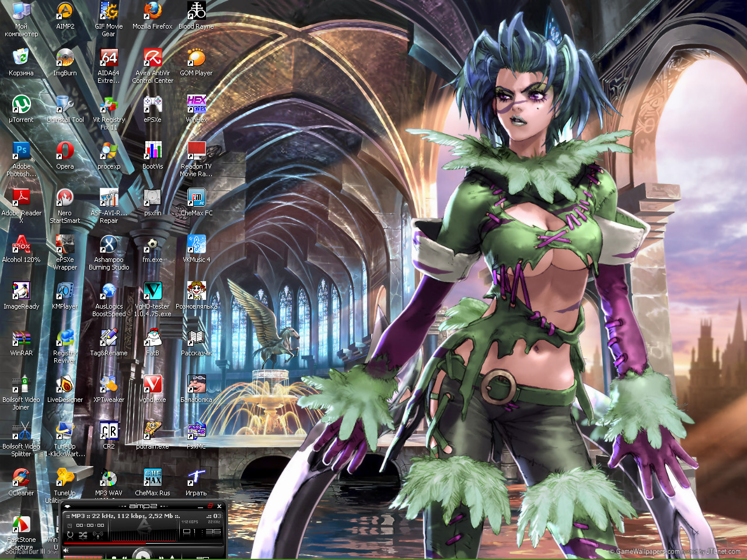Open the Мой компьютер icon

click(21, 11)
